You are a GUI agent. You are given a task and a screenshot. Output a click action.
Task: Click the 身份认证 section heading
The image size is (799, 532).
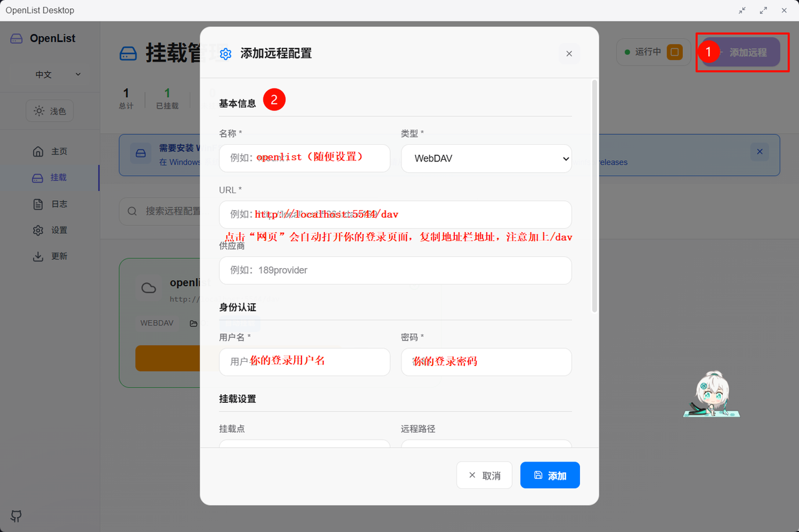coord(238,307)
